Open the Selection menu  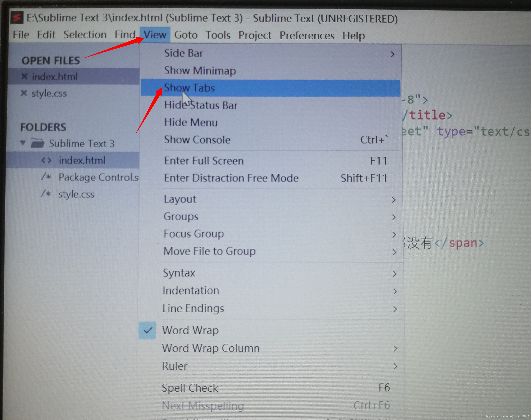85,35
